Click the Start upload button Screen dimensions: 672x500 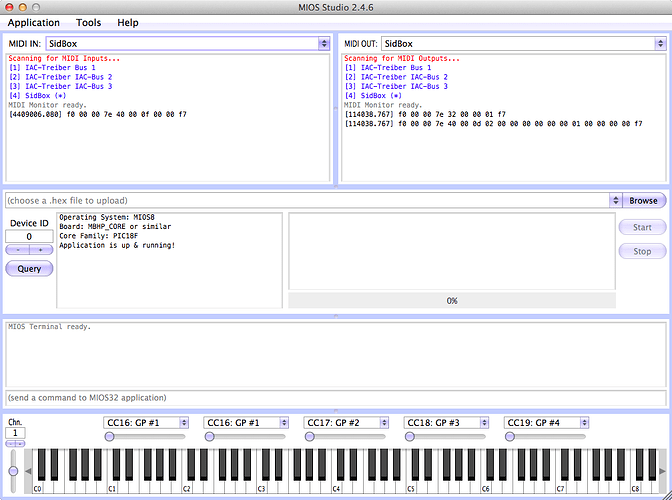[x=642, y=227]
